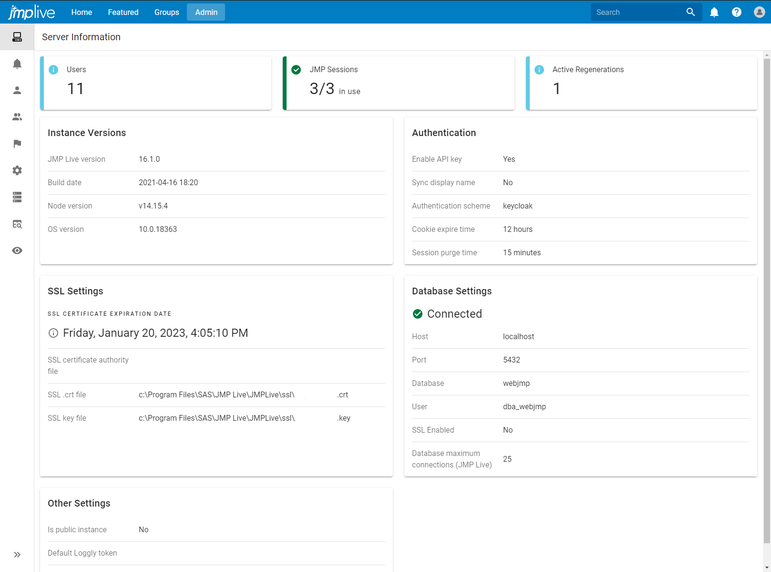Open the Featured tab

[x=123, y=12]
